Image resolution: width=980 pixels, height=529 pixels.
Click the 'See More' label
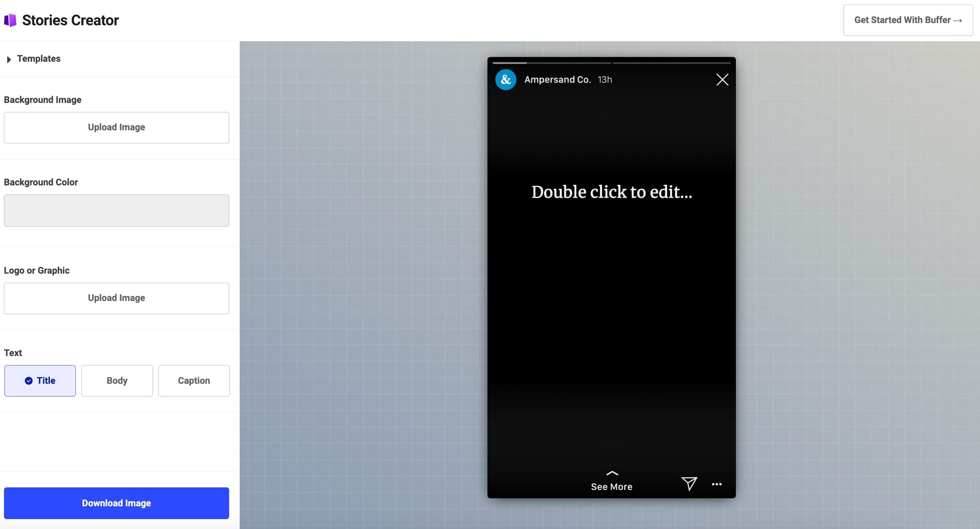(612, 487)
